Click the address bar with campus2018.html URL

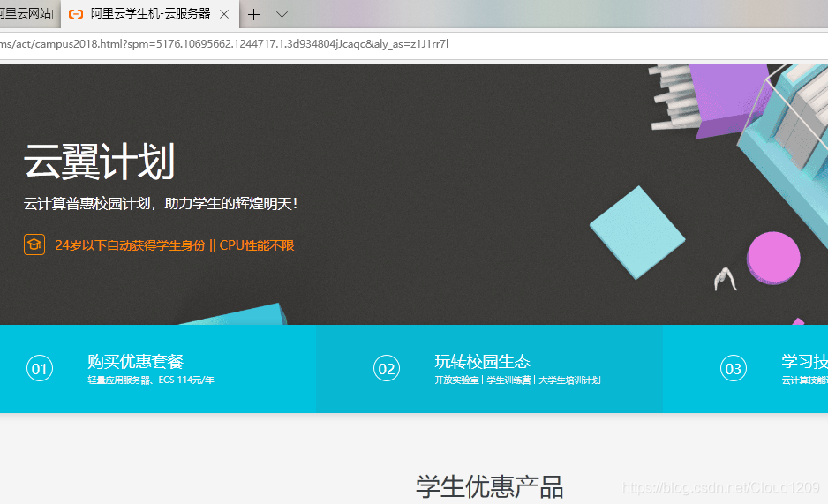[x=265, y=44]
